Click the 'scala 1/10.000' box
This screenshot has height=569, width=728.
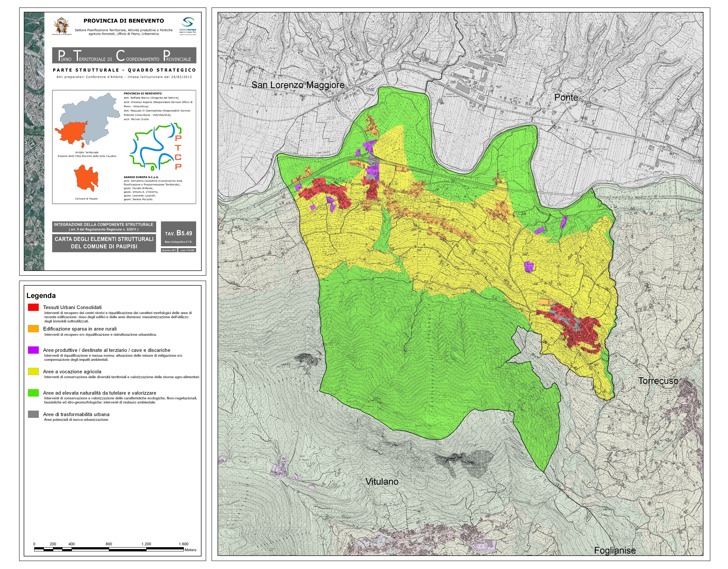coord(187,250)
